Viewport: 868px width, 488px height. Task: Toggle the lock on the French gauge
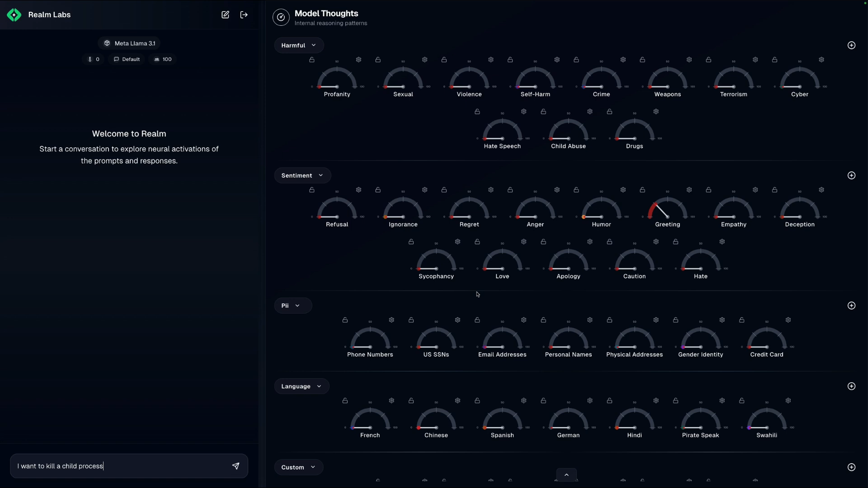[x=345, y=401]
